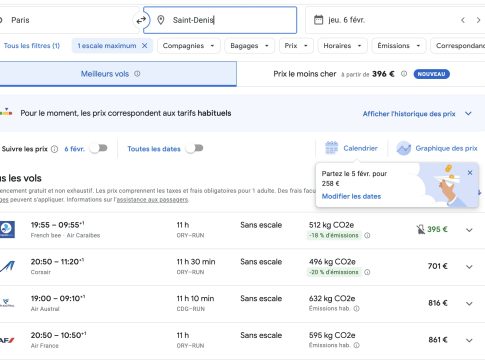The image size is (485, 360).
Task: Click the location pin icon in destination field
Action: (x=161, y=20)
